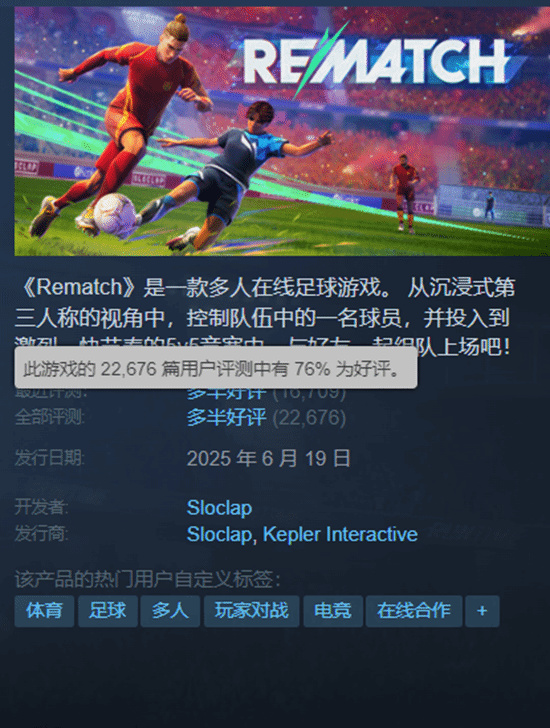Click the 全部评测 label

pyautogui.click(x=50, y=417)
